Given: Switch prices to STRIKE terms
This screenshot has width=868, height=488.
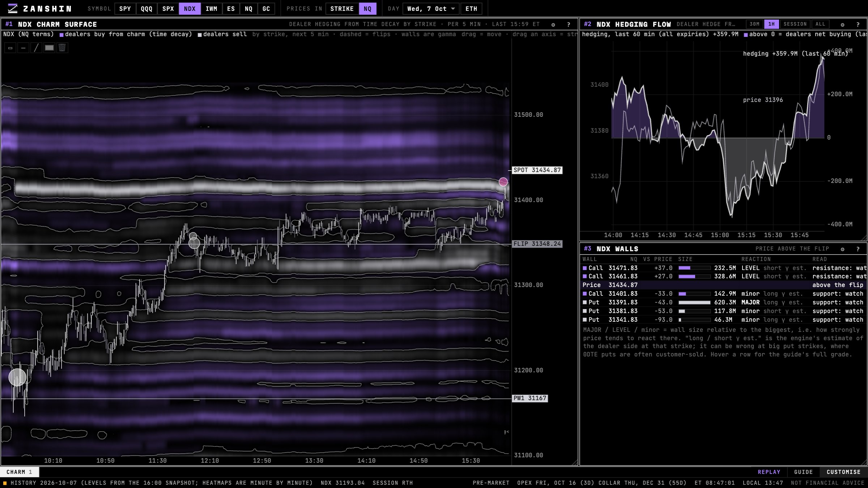Looking at the screenshot, I should point(342,9).
